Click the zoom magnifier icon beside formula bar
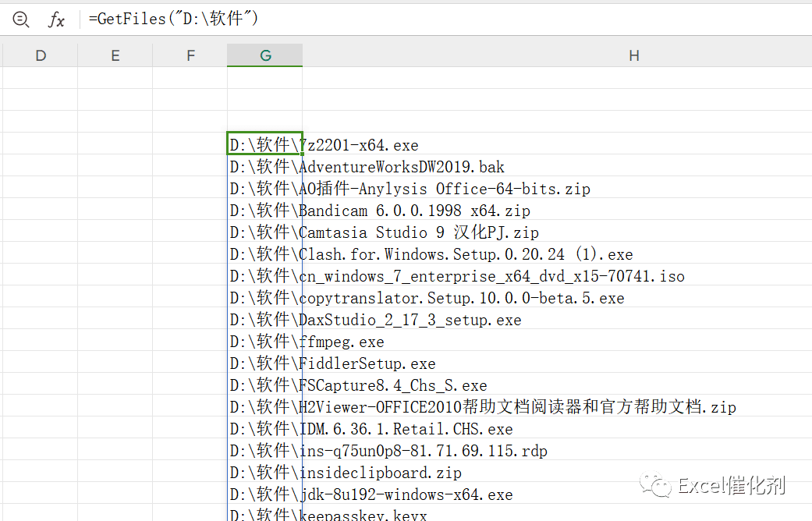Screen dimensions: 812x521 point(21,19)
